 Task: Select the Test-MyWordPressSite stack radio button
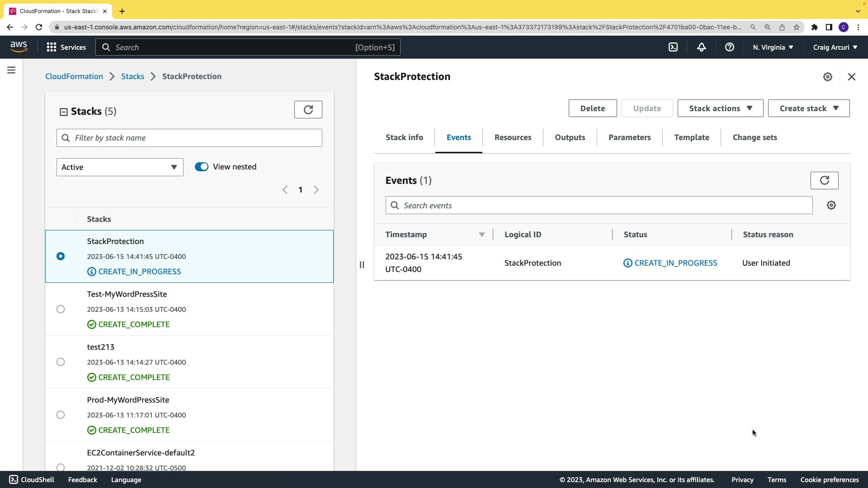click(x=61, y=309)
